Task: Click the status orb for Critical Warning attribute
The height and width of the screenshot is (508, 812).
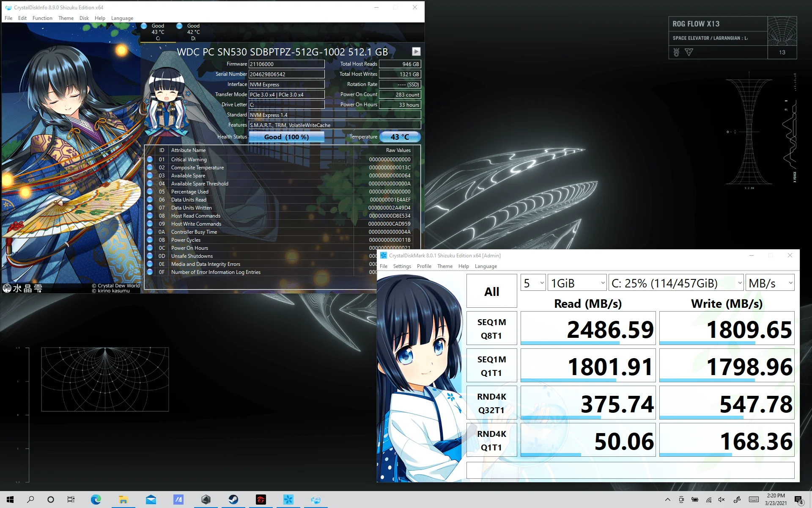Action: tap(150, 160)
